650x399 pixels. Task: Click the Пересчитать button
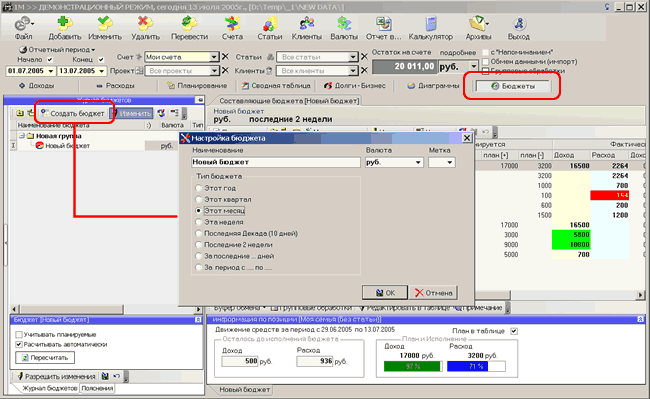45,358
